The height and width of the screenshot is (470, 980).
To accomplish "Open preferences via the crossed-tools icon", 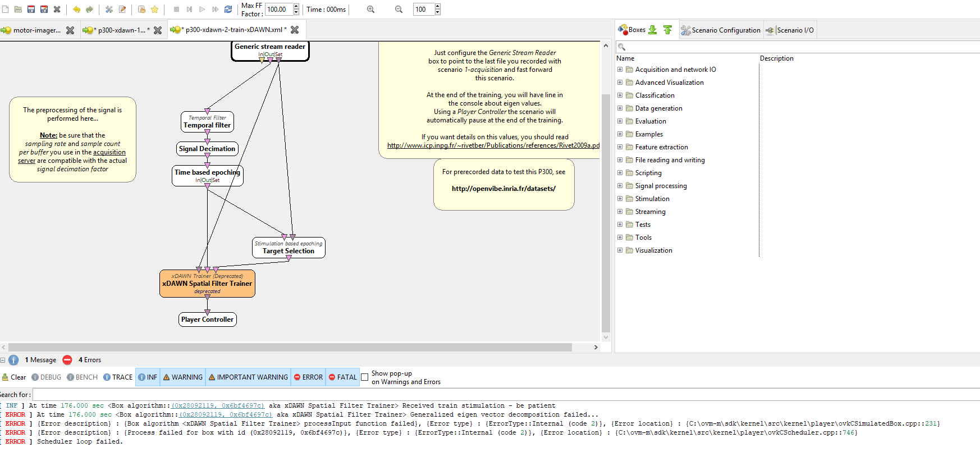I will coord(109,9).
